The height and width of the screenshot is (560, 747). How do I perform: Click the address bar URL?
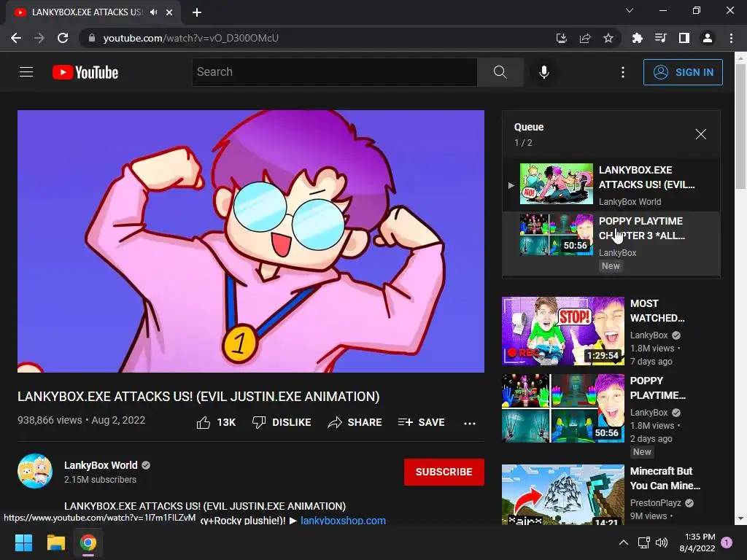[190, 38]
